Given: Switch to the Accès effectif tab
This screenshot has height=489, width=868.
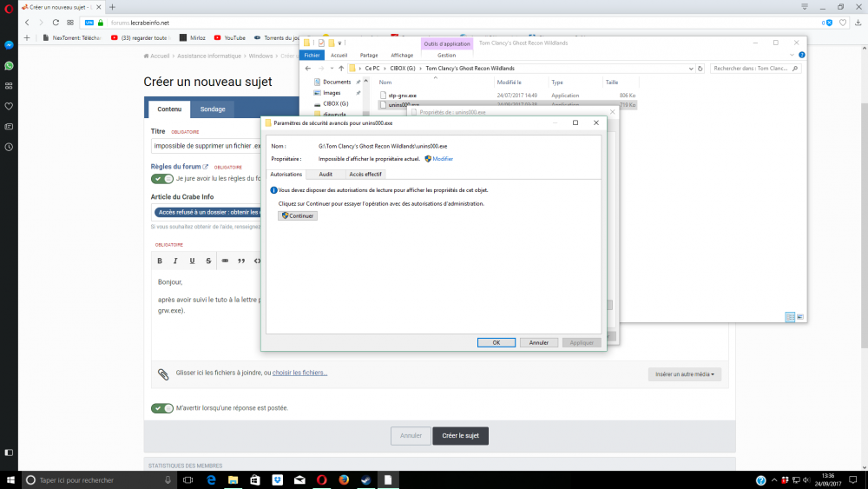Looking at the screenshot, I should [365, 175].
